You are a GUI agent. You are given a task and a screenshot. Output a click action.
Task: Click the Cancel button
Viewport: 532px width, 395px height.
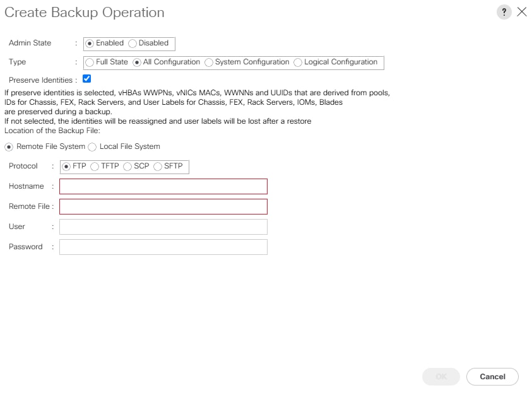tap(492, 377)
